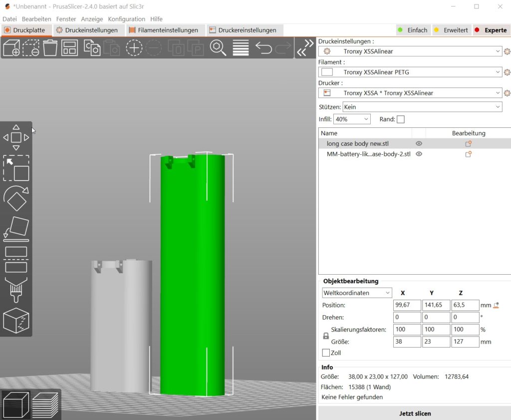Hide long case body new.stl via eye icon
The height and width of the screenshot is (420, 511).
(x=419, y=143)
